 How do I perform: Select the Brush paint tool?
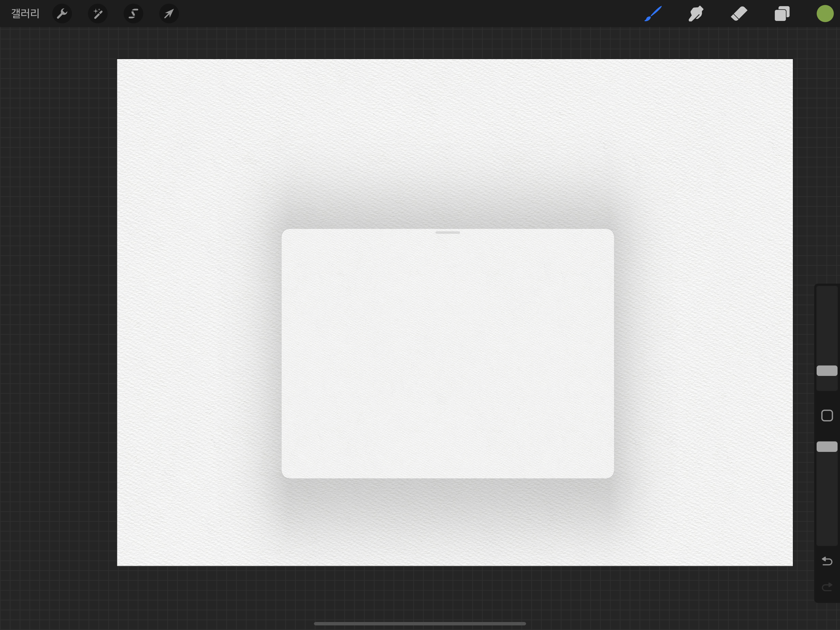tap(653, 14)
